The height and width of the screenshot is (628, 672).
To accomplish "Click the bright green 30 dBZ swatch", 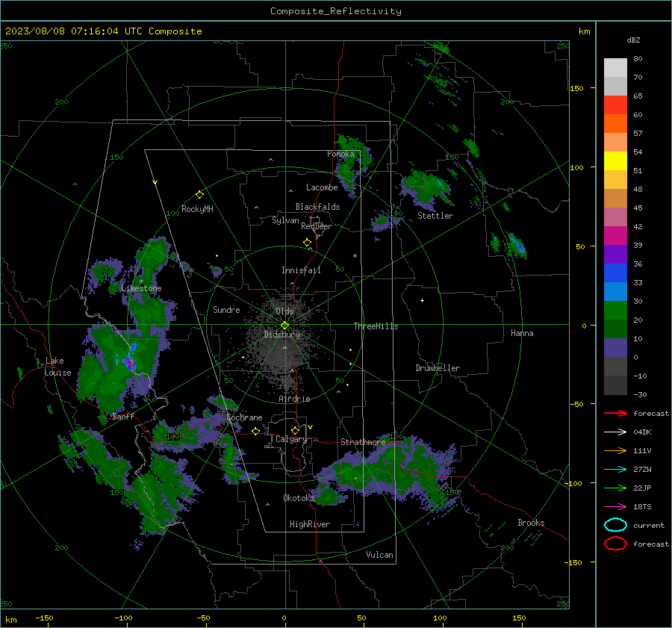I will [x=615, y=310].
